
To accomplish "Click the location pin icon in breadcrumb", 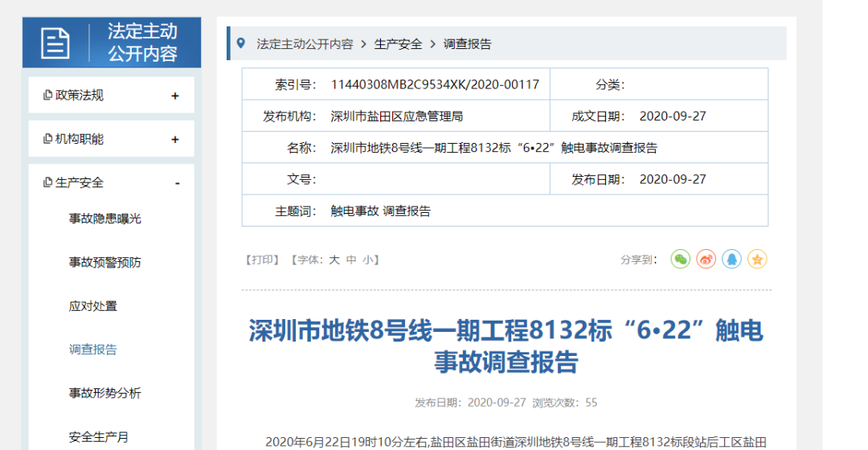I will click(241, 43).
